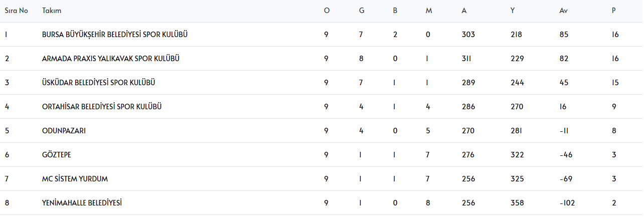The image size is (644, 218).
Task: Click the Av column header
Action: coord(564,11)
